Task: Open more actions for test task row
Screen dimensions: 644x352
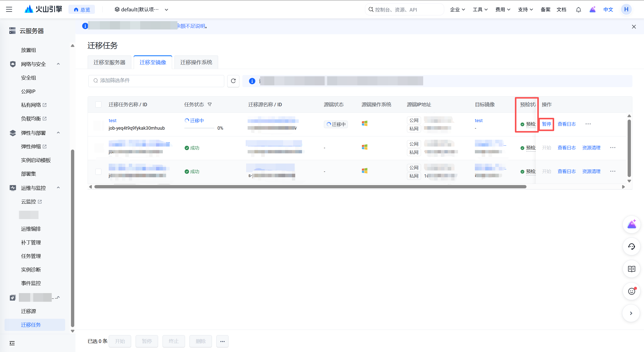Action: (x=588, y=124)
